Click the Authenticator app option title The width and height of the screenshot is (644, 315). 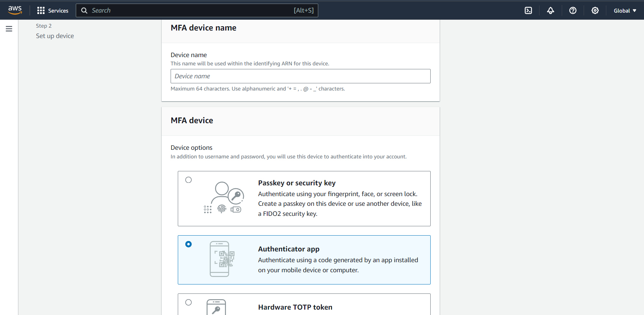[x=288, y=249]
